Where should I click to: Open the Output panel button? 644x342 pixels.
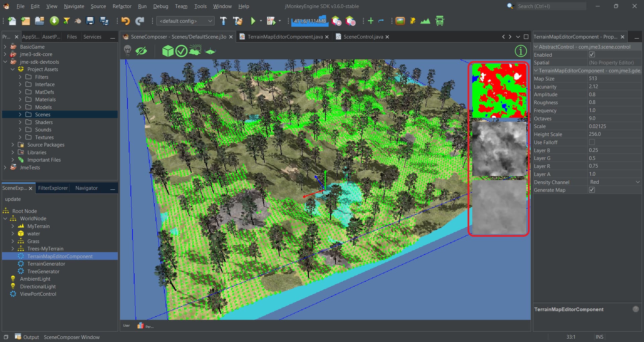tap(27, 337)
